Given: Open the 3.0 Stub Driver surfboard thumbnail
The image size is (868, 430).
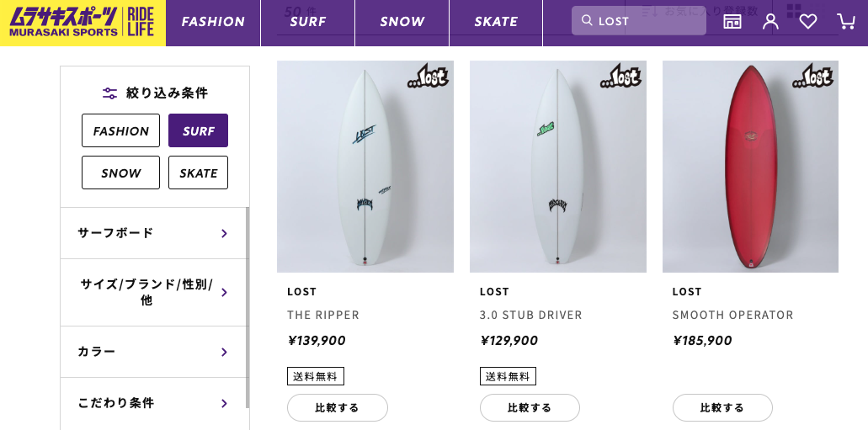Looking at the screenshot, I should pyautogui.click(x=557, y=168).
